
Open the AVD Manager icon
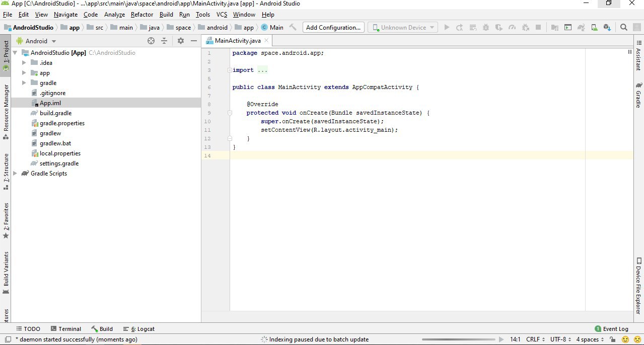tap(594, 28)
